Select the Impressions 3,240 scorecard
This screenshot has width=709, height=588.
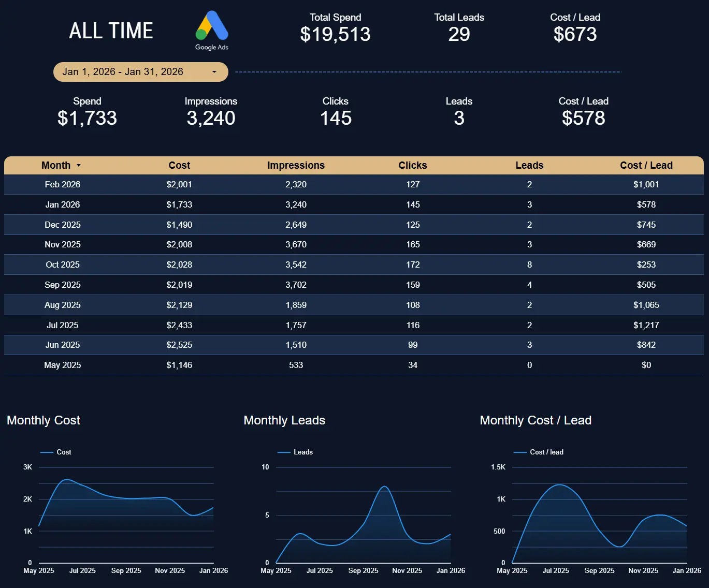click(211, 118)
